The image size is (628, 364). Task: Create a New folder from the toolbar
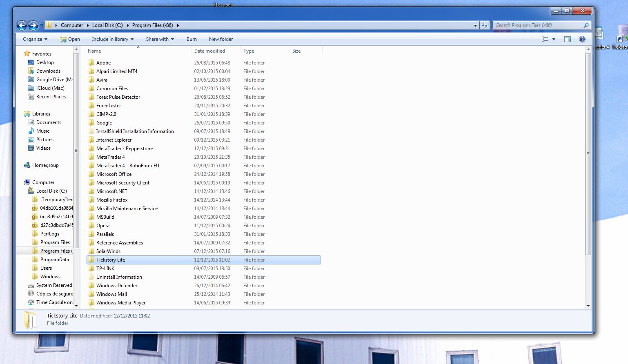coord(221,39)
